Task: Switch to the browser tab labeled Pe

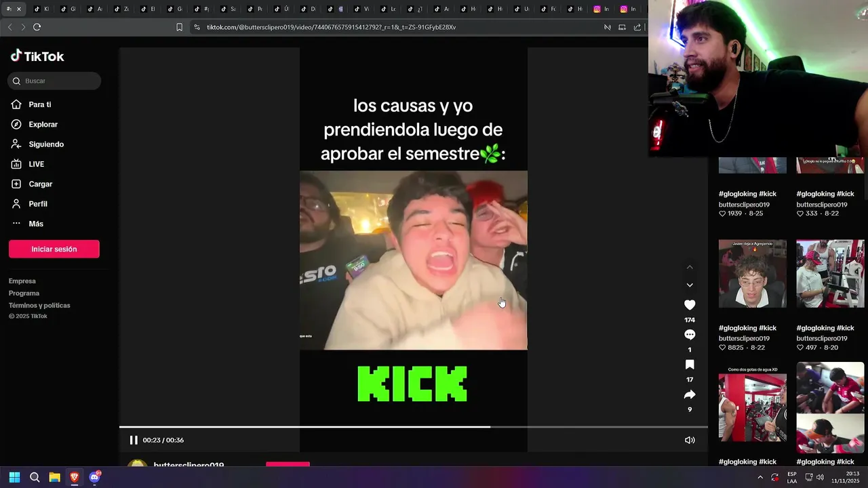Action: tap(254, 9)
